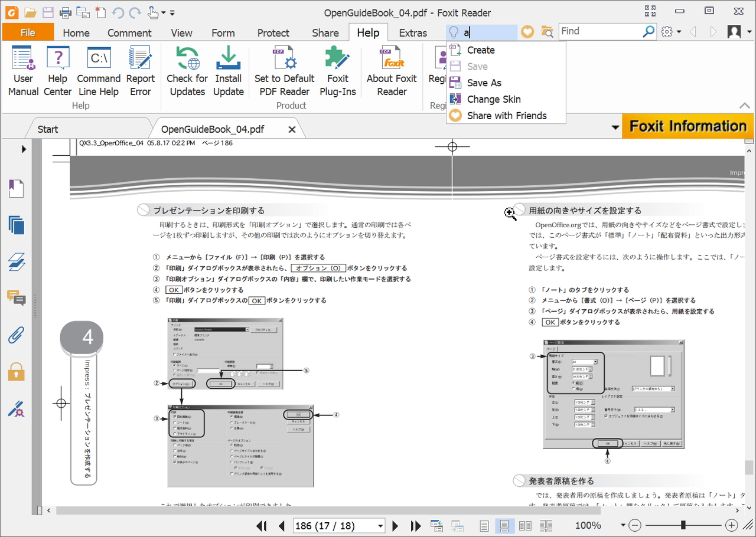
Task: Open the Protect ribbon tab
Action: click(273, 33)
